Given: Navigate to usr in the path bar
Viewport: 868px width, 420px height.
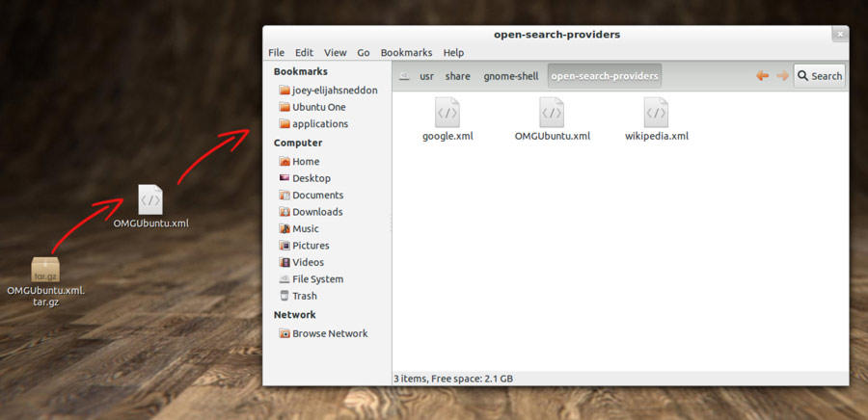Looking at the screenshot, I should coord(426,76).
